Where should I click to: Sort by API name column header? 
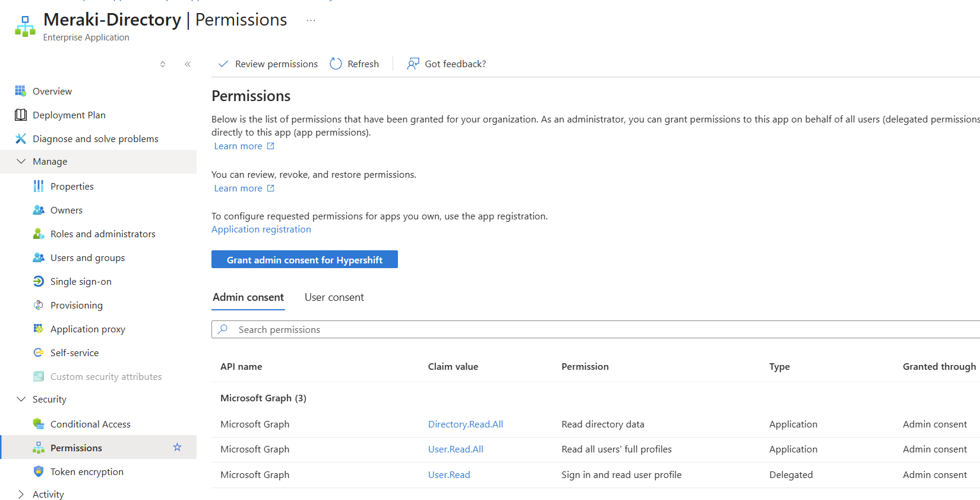[241, 367]
